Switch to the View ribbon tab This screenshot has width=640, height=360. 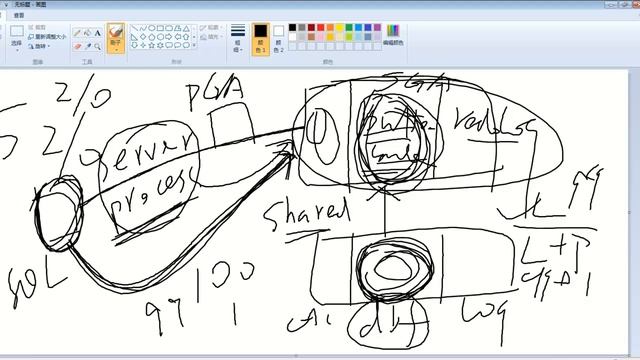19,15
